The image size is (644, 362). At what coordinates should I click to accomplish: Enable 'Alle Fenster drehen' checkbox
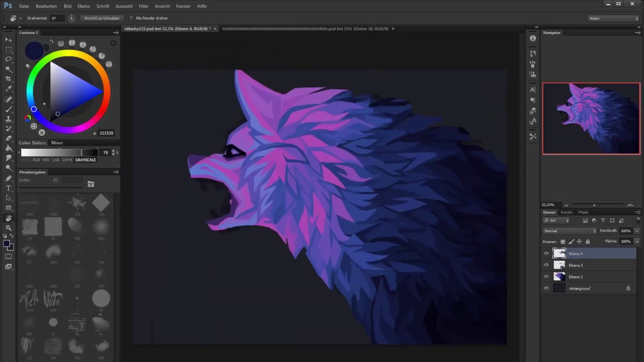(x=132, y=18)
